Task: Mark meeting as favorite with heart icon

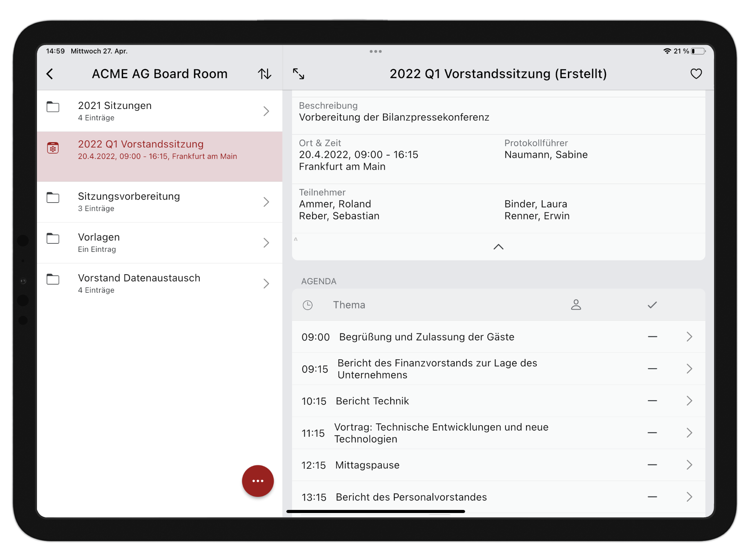Action: pos(696,74)
